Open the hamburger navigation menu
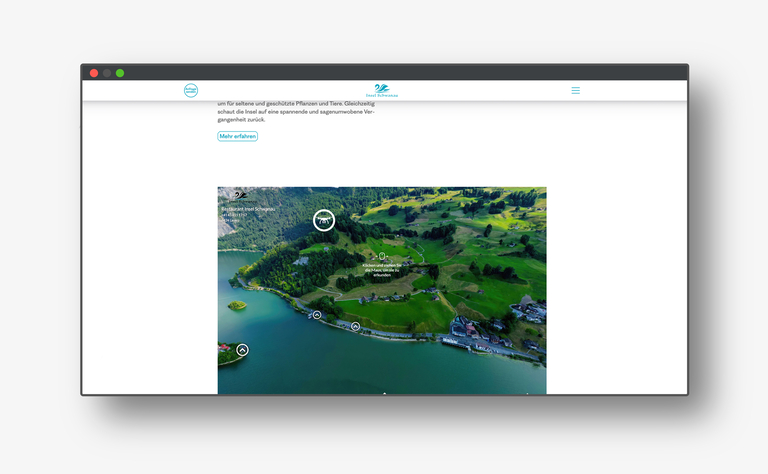The width and height of the screenshot is (768, 474). click(575, 91)
